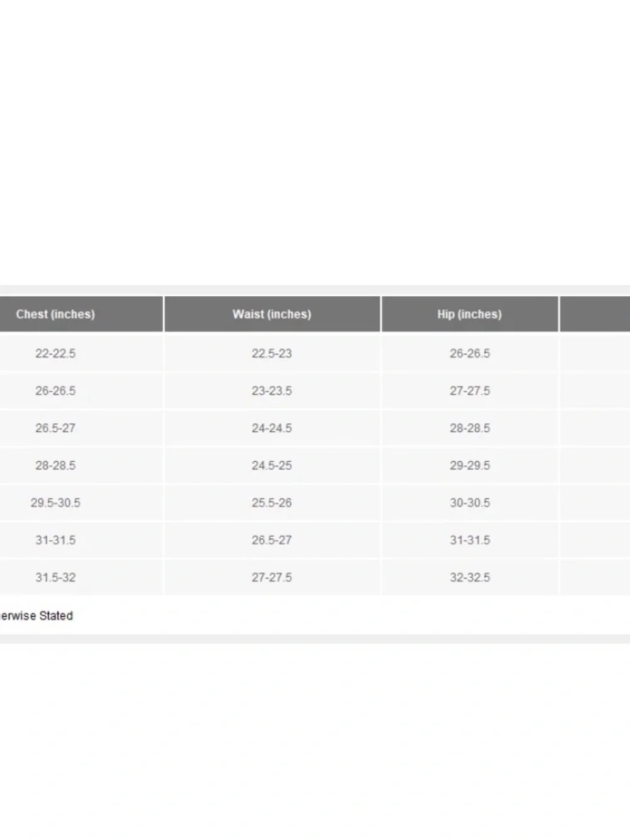Select the 24-24.5 waist measurement
This screenshot has height=840, width=630.
[x=272, y=428]
